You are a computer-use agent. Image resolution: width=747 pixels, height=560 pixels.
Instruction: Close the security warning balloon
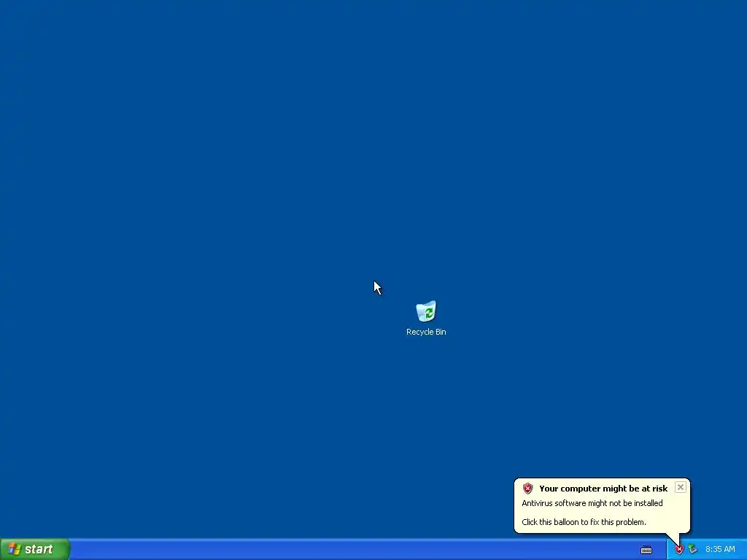click(x=681, y=487)
